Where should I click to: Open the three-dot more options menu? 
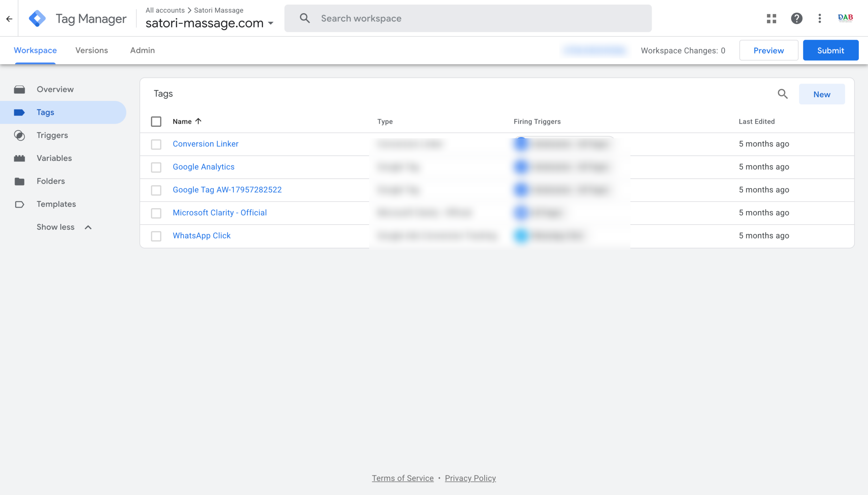(x=820, y=18)
